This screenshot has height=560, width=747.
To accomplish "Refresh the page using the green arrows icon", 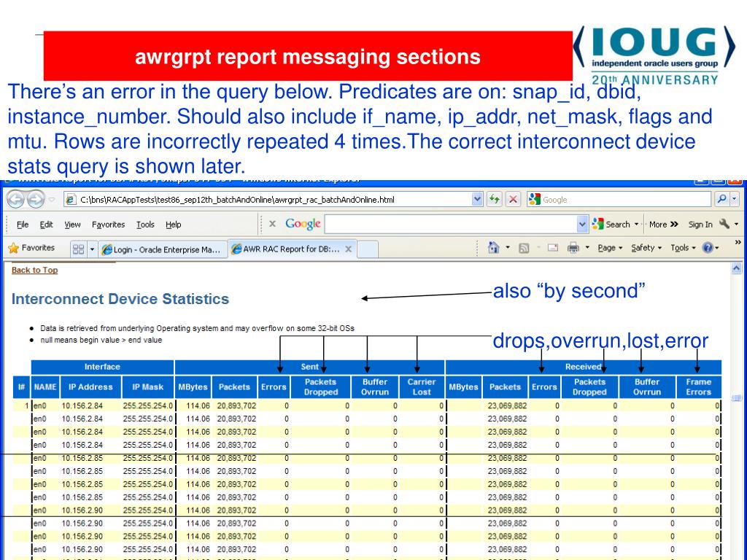I will tap(494, 200).
